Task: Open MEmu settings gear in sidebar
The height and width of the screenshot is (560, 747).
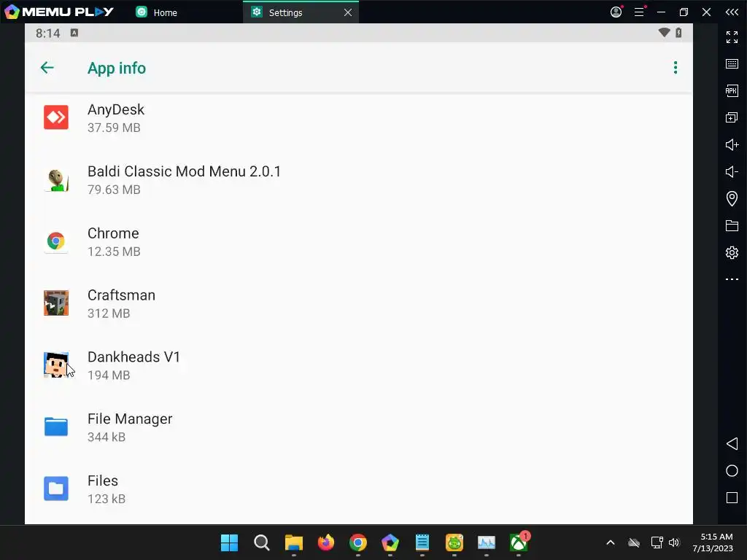Action: coord(732,252)
